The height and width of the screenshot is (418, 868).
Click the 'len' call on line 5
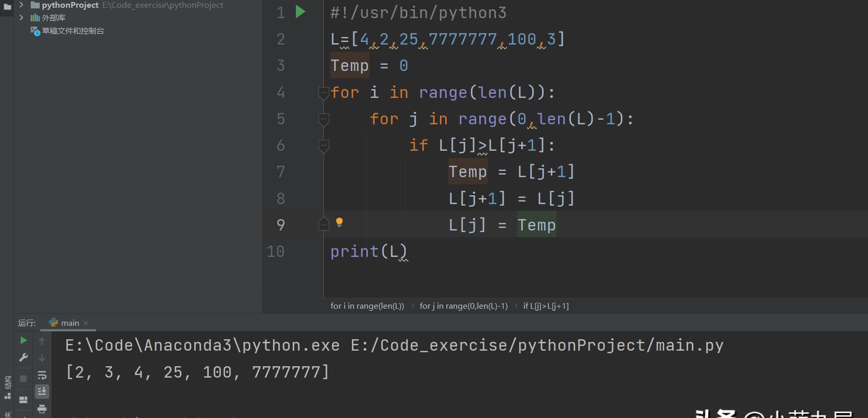[552, 119]
